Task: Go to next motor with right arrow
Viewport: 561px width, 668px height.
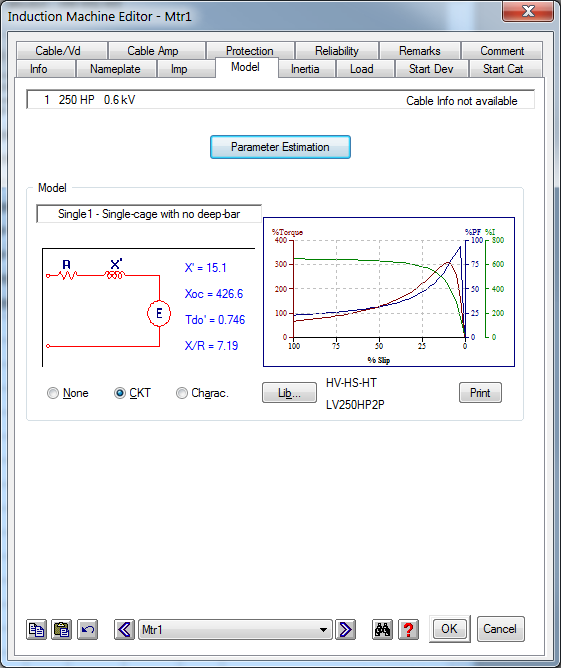Action: point(345,629)
